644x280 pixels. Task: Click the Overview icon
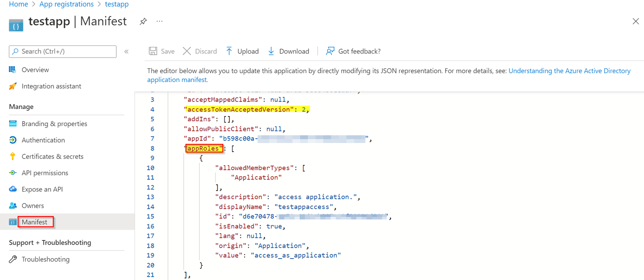[13, 70]
